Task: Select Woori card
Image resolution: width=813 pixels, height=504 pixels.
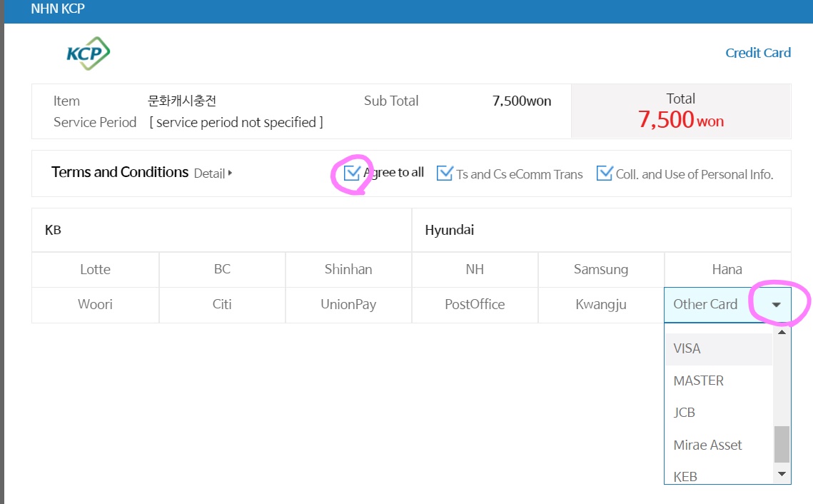Action: pos(96,305)
